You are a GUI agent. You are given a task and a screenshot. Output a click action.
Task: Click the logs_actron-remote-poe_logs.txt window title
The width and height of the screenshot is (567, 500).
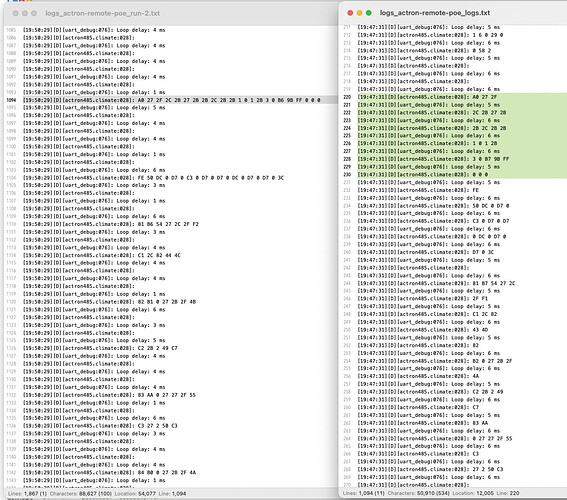(434, 13)
